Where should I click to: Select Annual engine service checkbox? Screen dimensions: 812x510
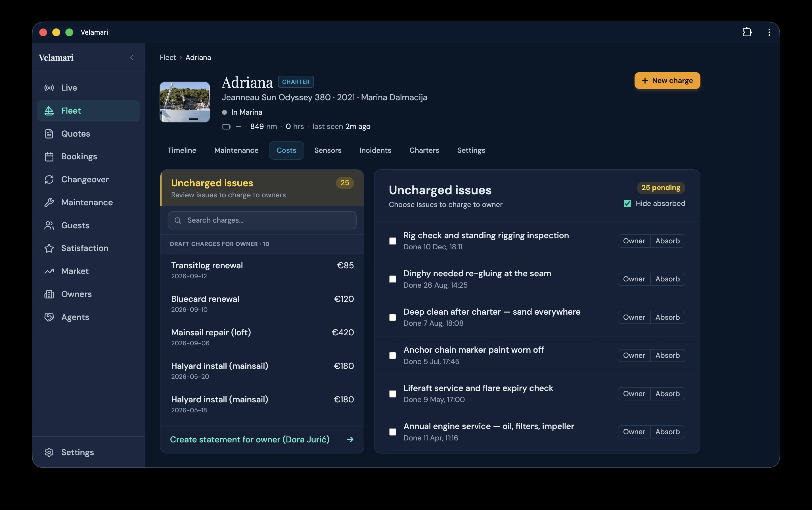point(392,432)
